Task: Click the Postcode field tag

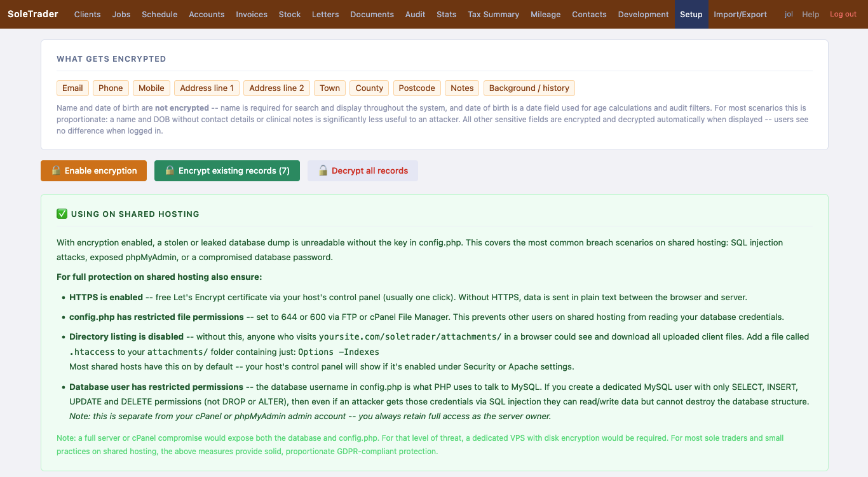Action: [417, 88]
